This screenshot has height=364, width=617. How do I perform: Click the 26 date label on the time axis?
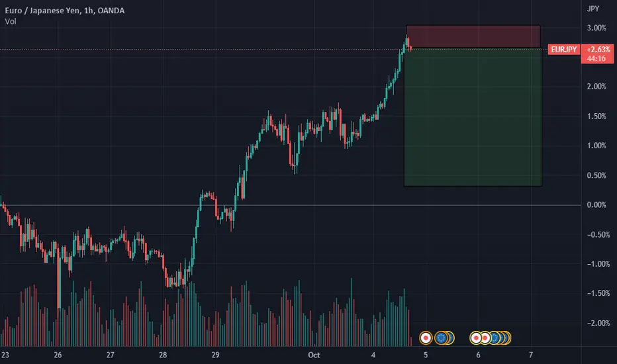tap(58, 355)
